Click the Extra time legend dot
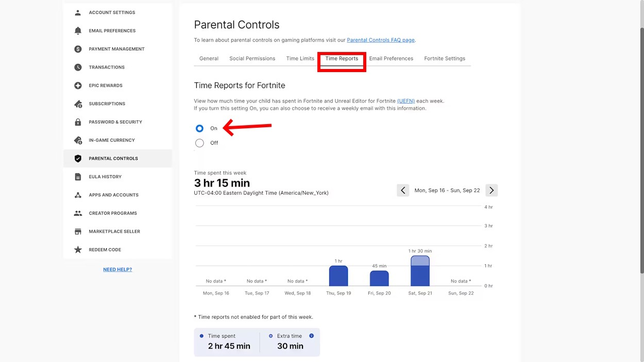 270,336
